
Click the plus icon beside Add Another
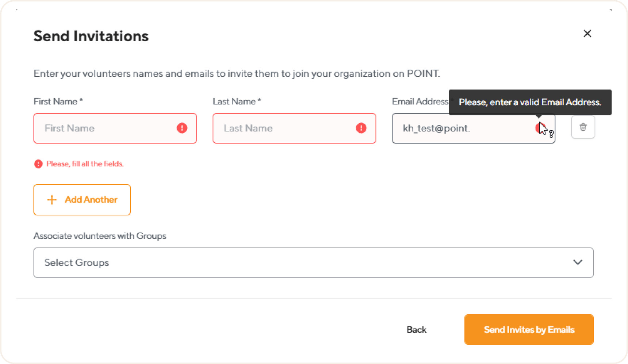click(51, 200)
